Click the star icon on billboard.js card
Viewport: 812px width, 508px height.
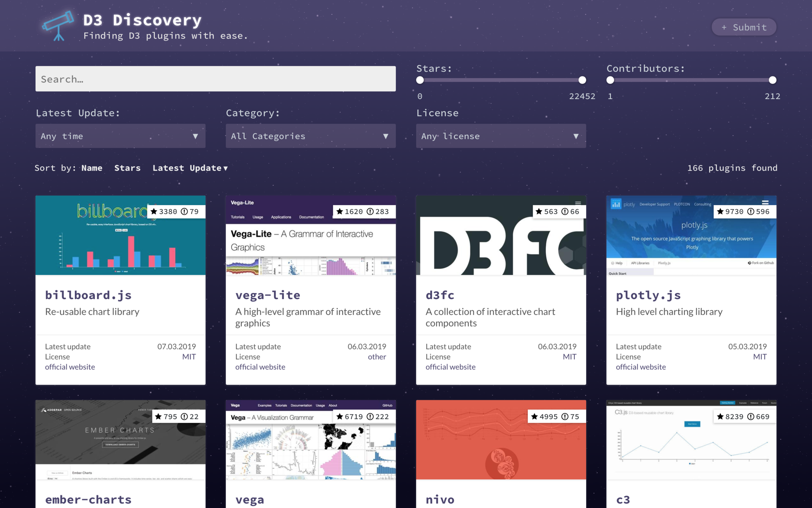coord(154,211)
